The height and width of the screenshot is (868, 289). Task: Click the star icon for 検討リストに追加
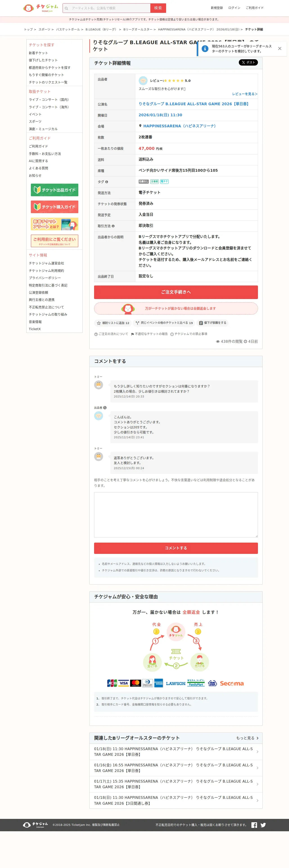tap(99, 323)
